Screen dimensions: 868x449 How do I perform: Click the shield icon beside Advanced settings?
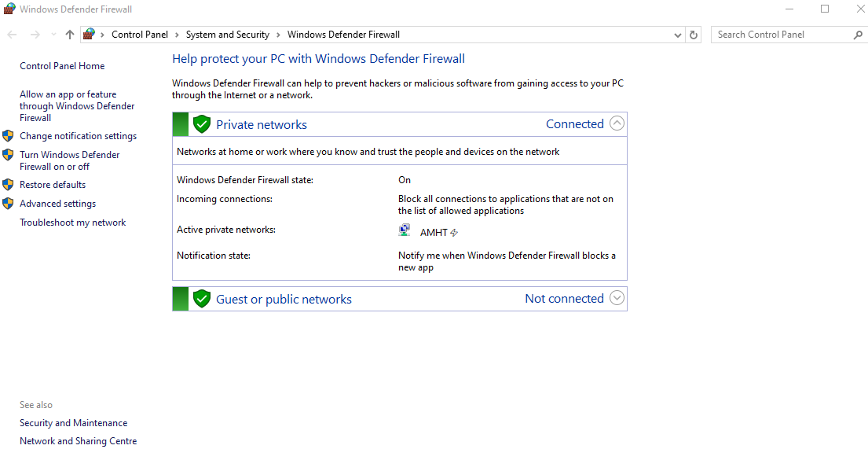(x=8, y=204)
